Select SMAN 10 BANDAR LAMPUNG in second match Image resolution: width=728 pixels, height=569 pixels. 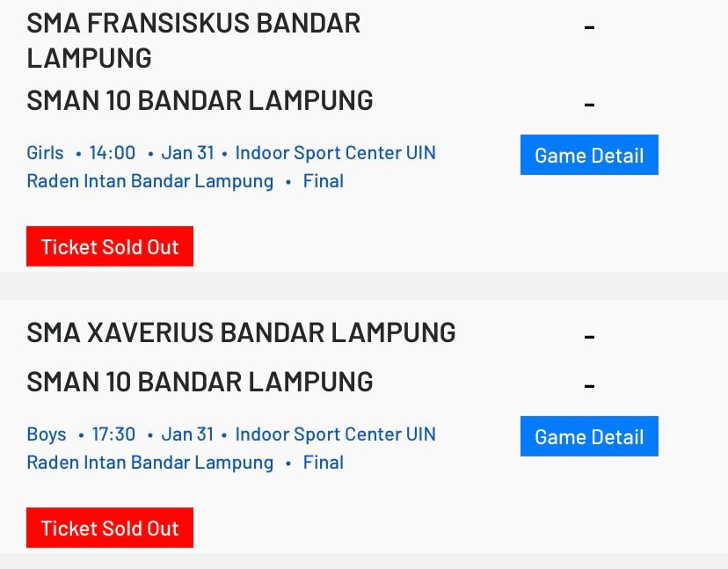click(199, 381)
